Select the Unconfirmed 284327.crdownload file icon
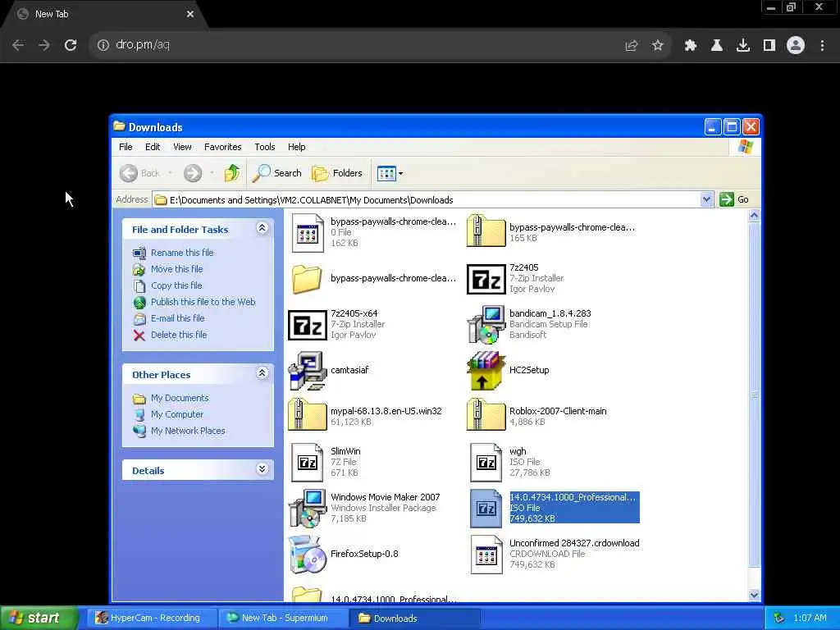The width and height of the screenshot is (840, 630). [486, 555]
